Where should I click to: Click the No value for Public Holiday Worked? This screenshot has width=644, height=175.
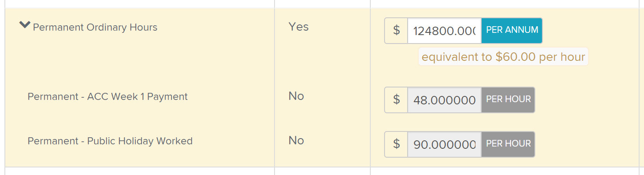click(x=296, y=140)
